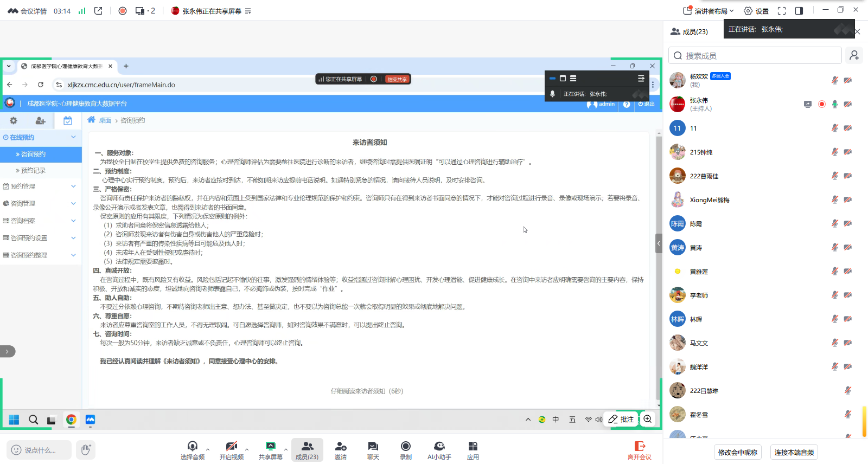Expand the 咨询预约整理 sidebar menu
Screen dimensions: 868x464
point(41,255)
